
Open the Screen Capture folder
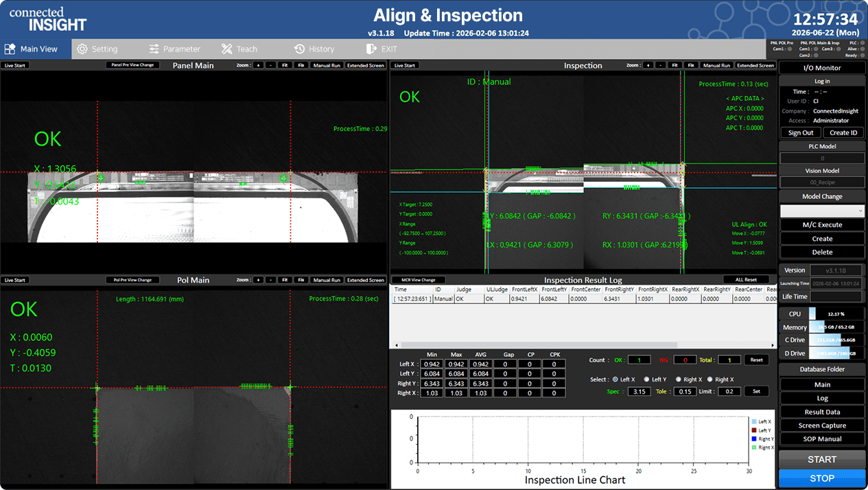click(x=822, y=425)
